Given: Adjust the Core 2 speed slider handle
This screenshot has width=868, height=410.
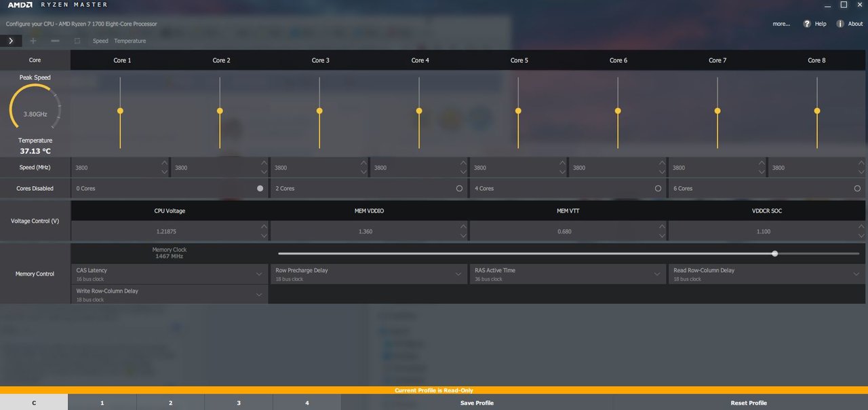Looking at the screenshot, I should (x=220, y=111).
